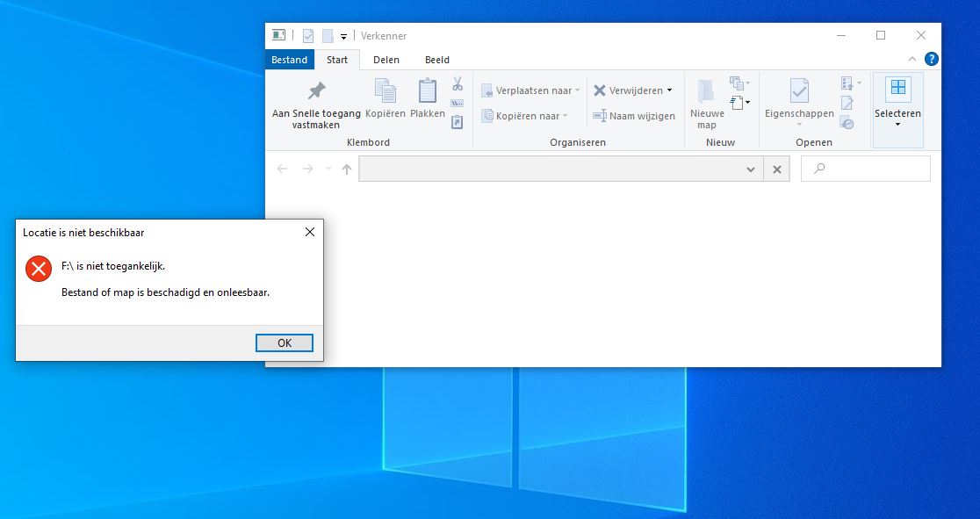Viewport: 980px width, 519px height.
Task: Click the edit icon in Openen group
Action: [x=847, y=103]
